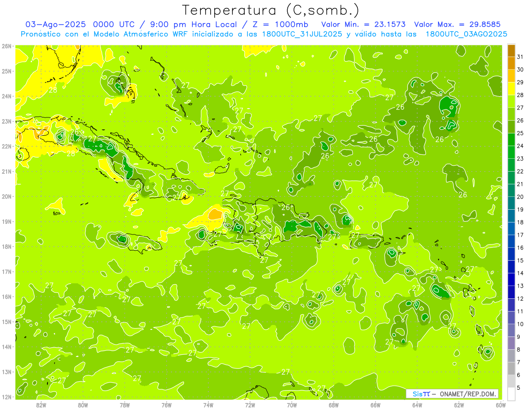This screenshot has height=411, width=532.
Task: Click latitude axis label "24N"
Action: [x=7, y=96]
